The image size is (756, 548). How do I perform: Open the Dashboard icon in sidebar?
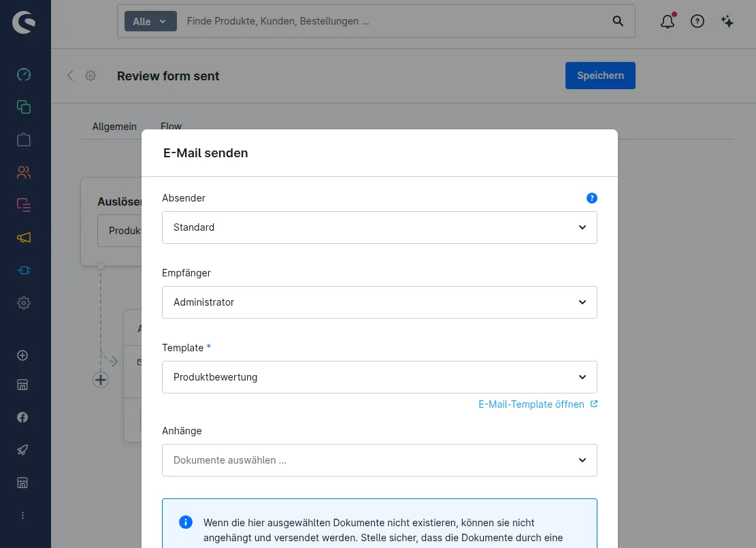tap(24, 74)
